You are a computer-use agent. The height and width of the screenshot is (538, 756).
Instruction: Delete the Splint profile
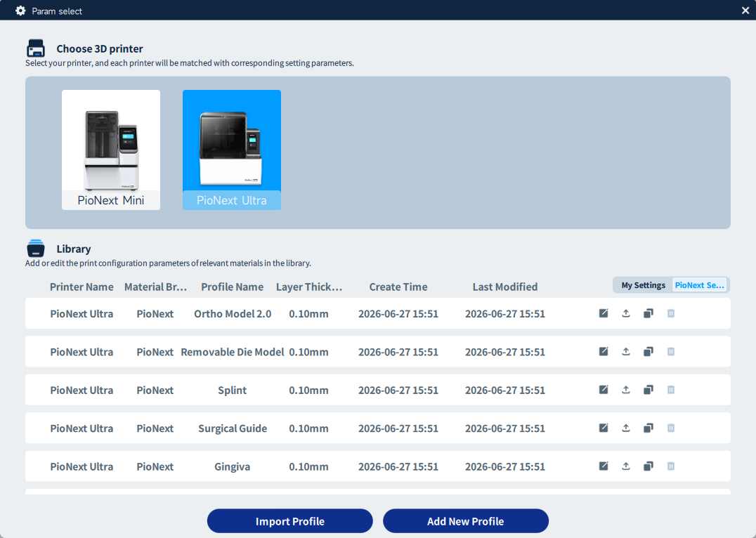pyautogui.click(x=671, y=390)
